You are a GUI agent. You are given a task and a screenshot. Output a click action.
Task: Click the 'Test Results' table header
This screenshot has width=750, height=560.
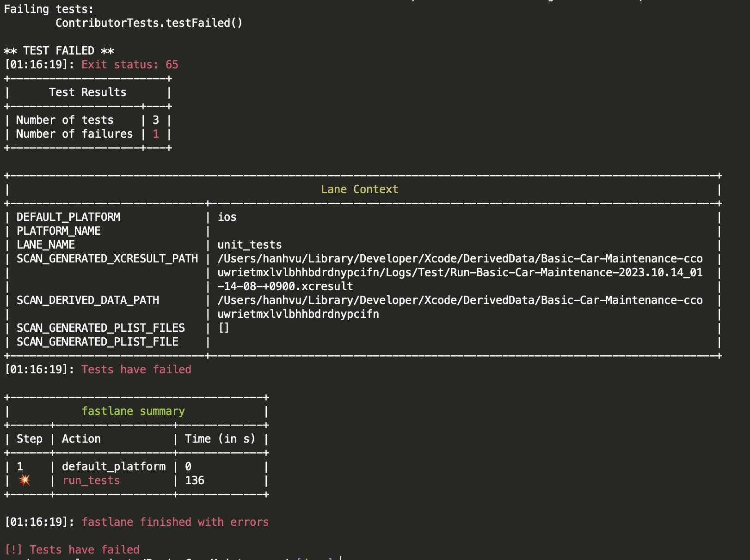tap(88, 92)
